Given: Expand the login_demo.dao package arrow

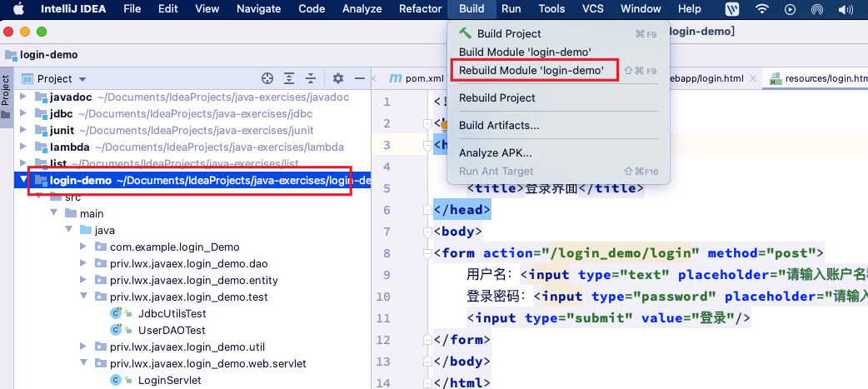Looking at the screenshot, I should click(x=83, y=263).
